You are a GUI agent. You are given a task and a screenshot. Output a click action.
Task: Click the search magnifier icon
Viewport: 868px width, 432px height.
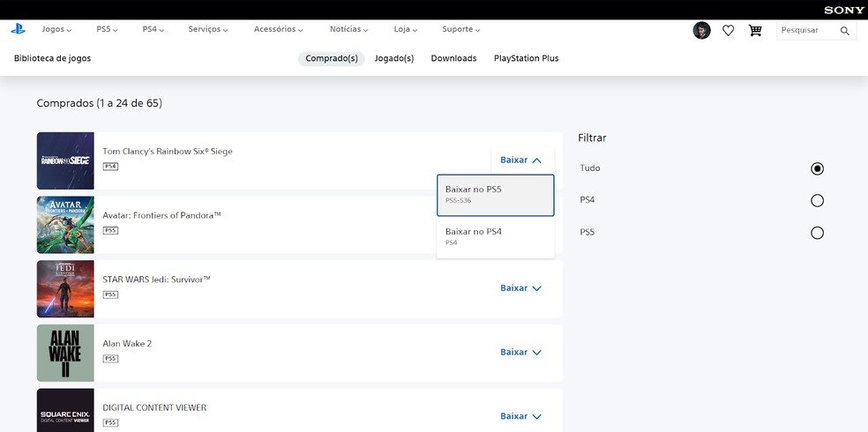pyautogui.click(x=845, y=31)
